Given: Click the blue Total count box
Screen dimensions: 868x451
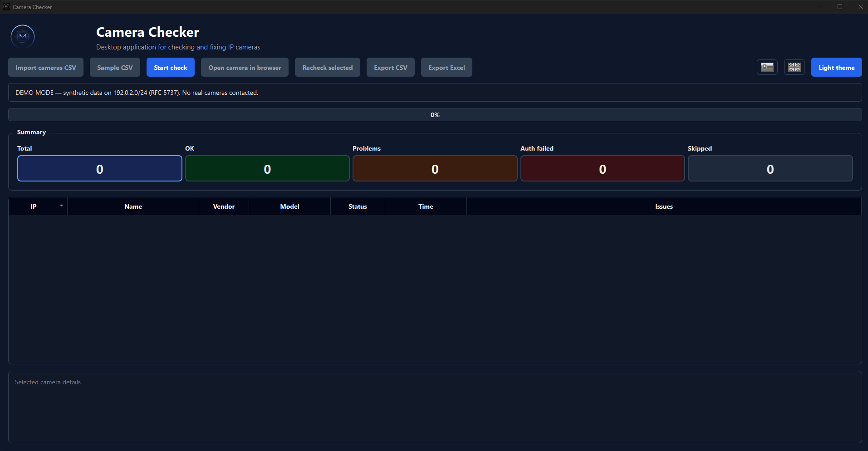Looking at the screenshot, I should tap(100, 169).
